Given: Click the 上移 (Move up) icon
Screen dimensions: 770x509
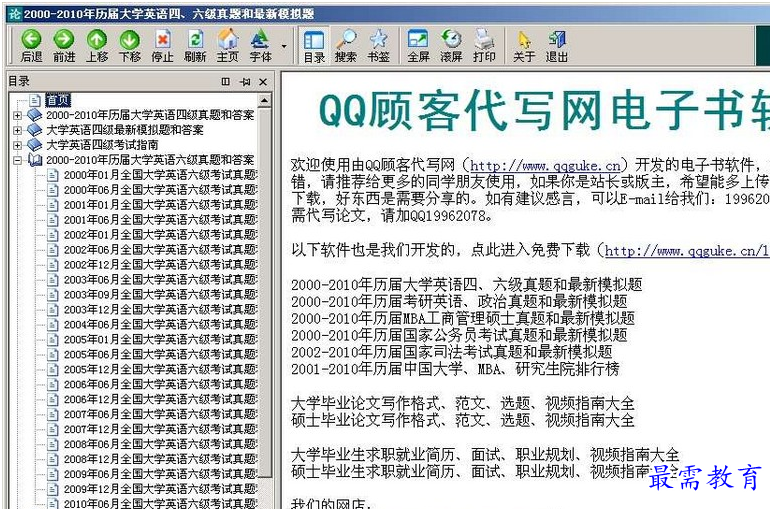Looking at the screenshot, I should 97,46.
